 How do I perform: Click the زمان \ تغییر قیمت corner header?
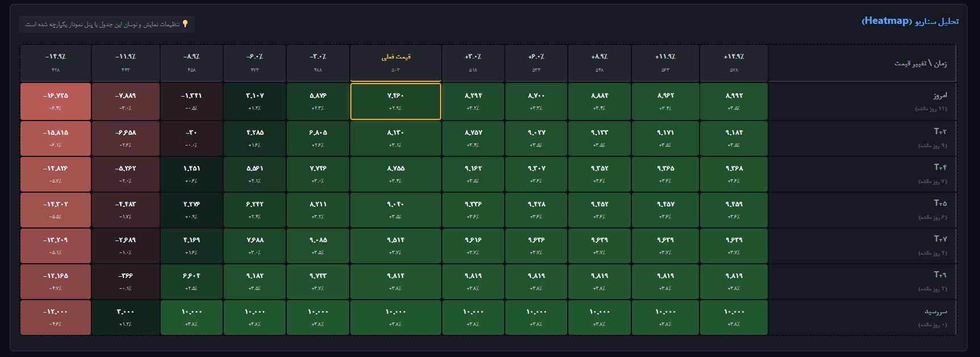[862, 63]
